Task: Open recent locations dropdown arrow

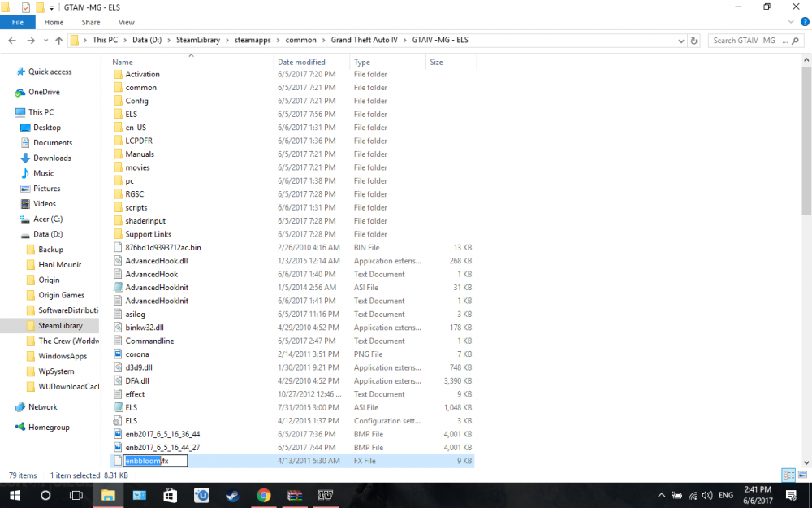Action: (x=45, y=41)
